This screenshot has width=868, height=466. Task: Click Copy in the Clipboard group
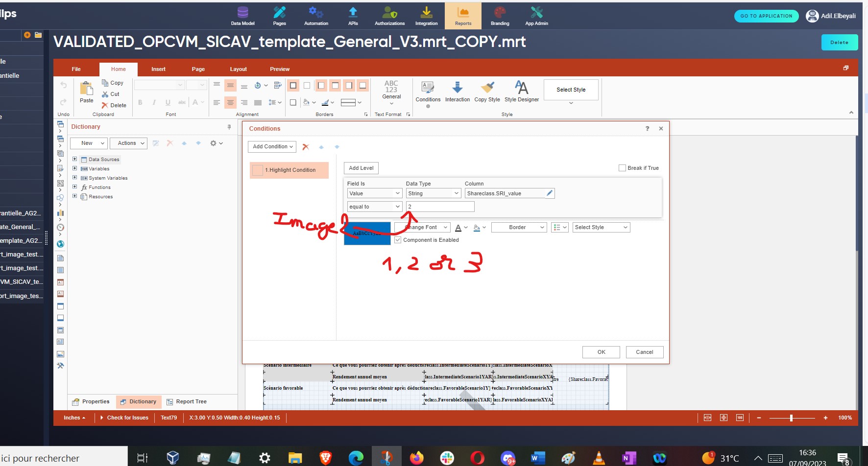click(x=113, y=83)
